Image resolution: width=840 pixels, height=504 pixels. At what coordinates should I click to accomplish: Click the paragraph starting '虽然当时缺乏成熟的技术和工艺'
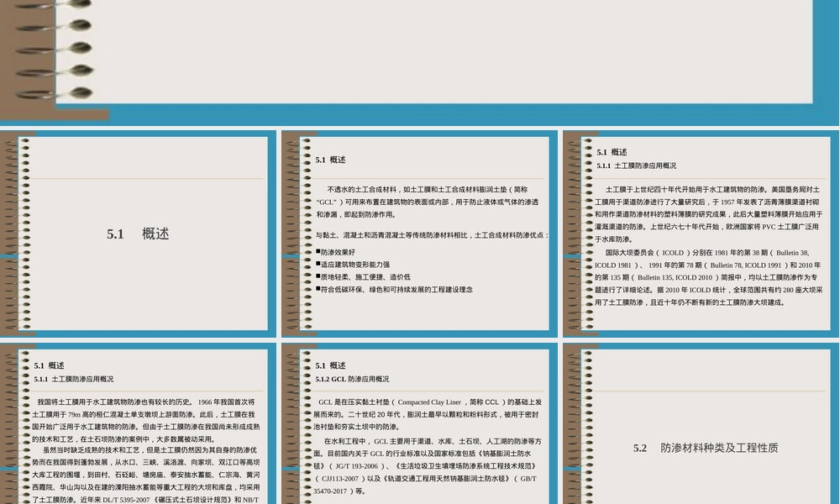[x=145, y=475]
